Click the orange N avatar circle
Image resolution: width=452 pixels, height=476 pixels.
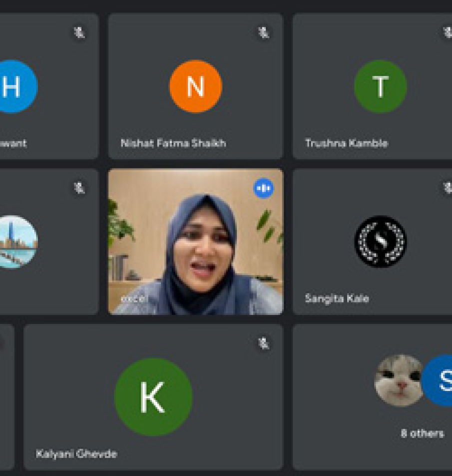(x=195, y=86)
